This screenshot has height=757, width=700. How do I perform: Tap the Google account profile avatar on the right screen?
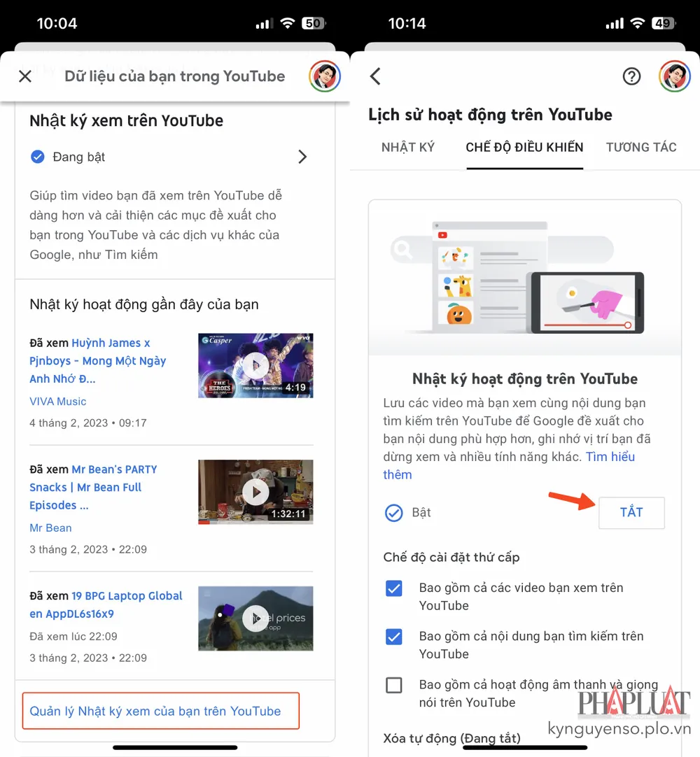point(674,77)
